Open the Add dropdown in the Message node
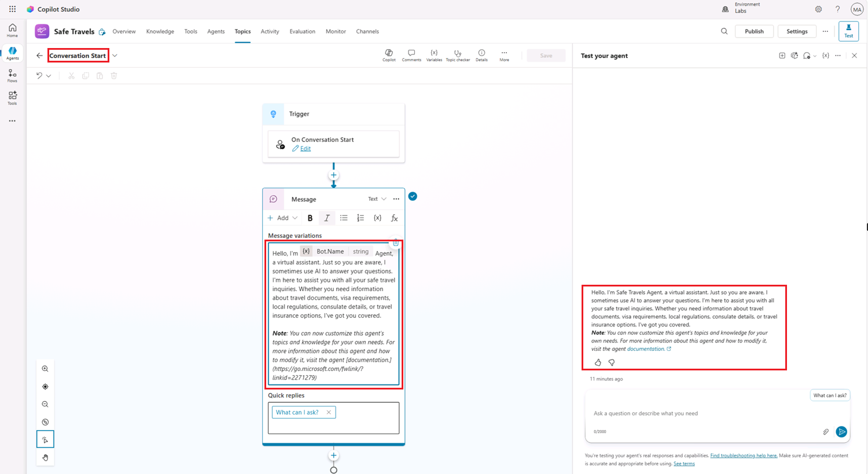 [282, 218]
